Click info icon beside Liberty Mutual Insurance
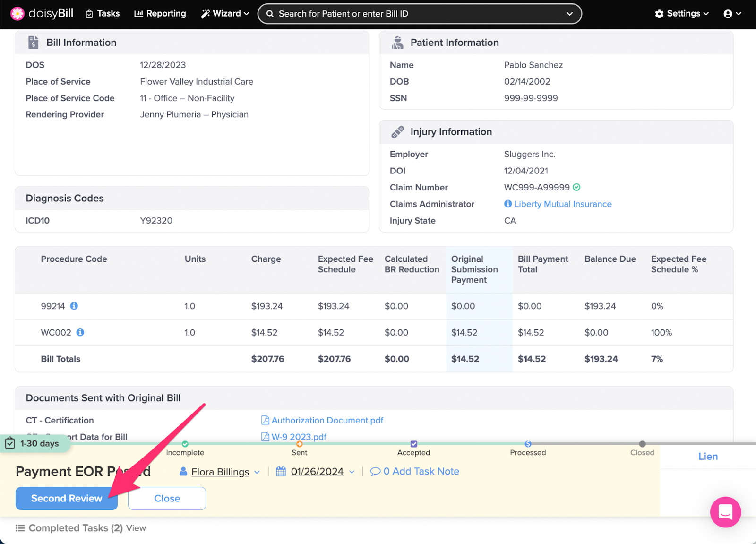Screen dimensions: 756x544 508,204
